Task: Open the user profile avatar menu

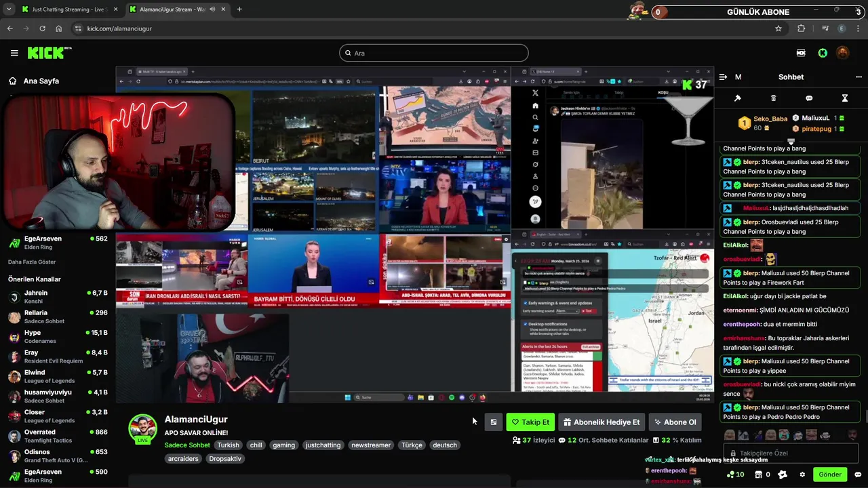Action: click(x=842, y=53)
